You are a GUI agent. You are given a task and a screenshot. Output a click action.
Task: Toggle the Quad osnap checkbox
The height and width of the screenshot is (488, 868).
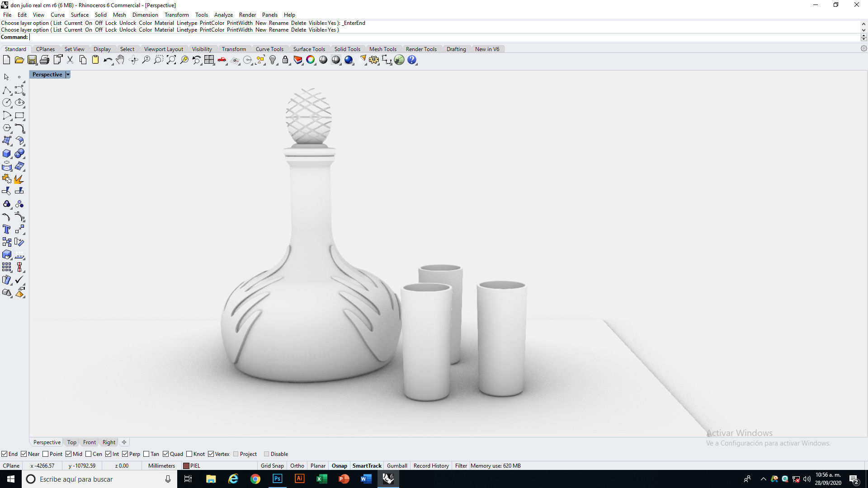point(166,454)
